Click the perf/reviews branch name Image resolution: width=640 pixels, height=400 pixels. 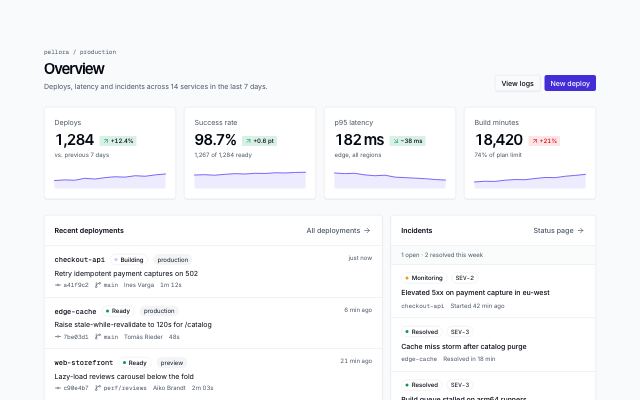coord(125,388)
